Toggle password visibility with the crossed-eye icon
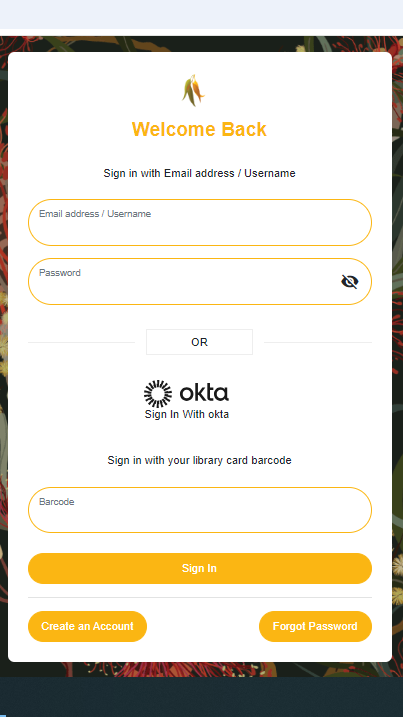The height and width of the screenshot is (717, 403). (349, 282)
